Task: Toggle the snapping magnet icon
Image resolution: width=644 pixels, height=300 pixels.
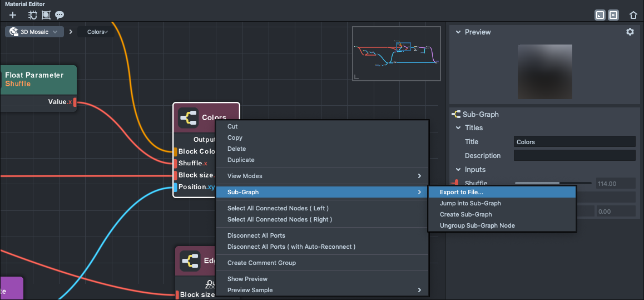Action: [33, 15]
